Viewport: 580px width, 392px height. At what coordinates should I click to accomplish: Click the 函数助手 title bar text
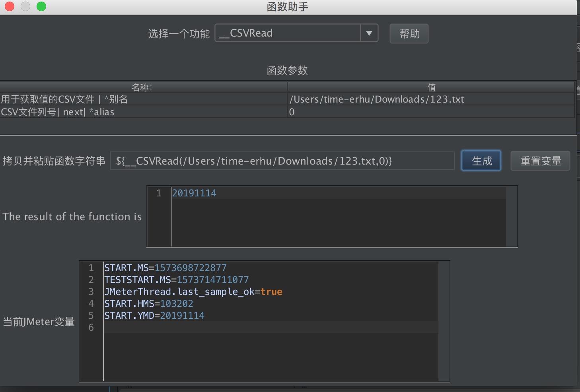287,7
